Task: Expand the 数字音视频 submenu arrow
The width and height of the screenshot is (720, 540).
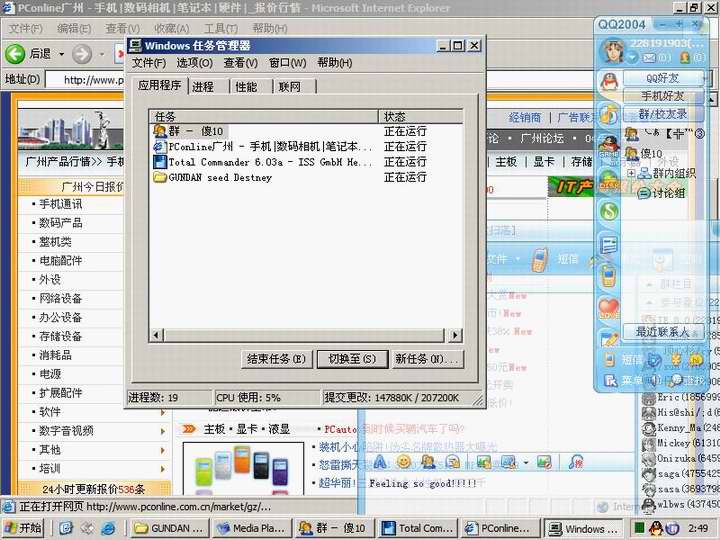Action: (163, 431)
